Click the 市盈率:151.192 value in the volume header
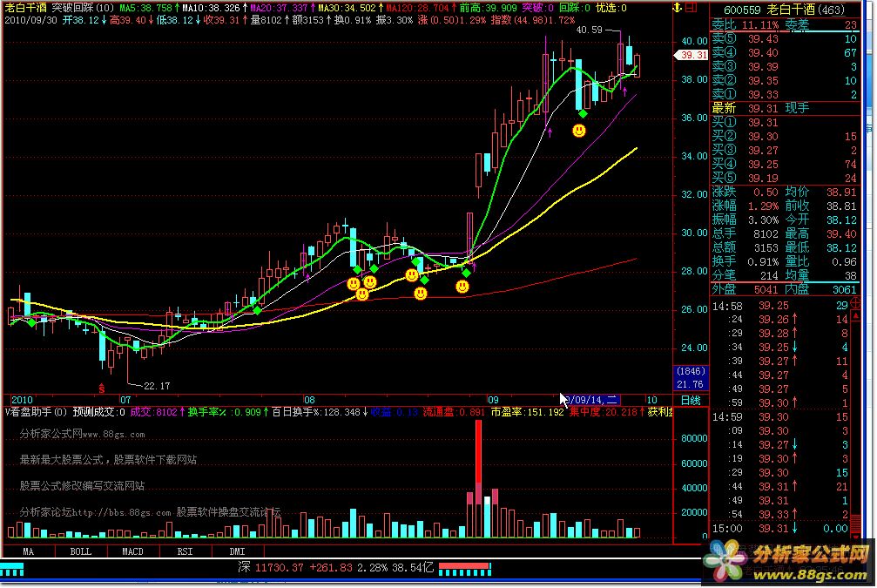 coord(528,412)
